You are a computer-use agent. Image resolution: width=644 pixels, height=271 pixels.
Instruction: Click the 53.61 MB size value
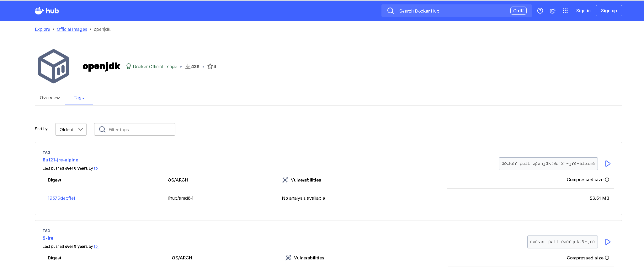coord(599,198)
